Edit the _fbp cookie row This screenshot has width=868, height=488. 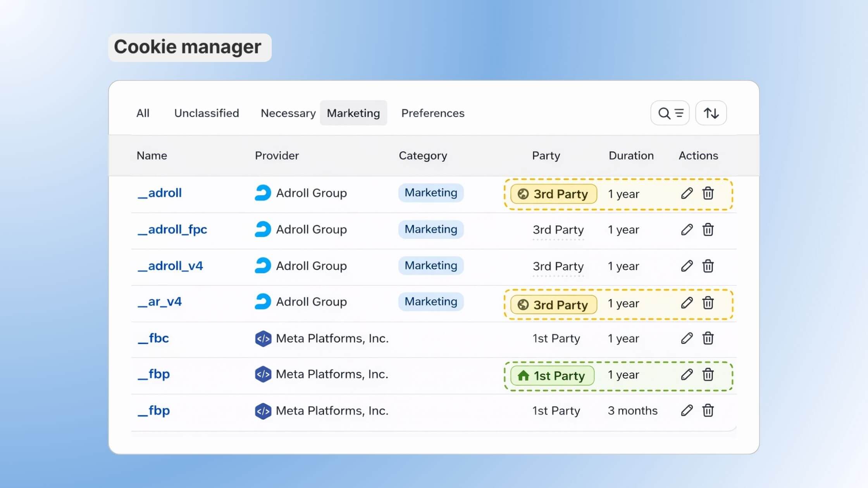click(x=686, y=375)
